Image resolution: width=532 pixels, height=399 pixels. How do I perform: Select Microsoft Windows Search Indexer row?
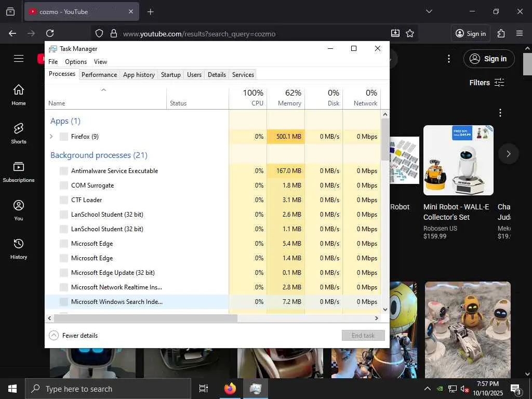(x=212, y=302)
